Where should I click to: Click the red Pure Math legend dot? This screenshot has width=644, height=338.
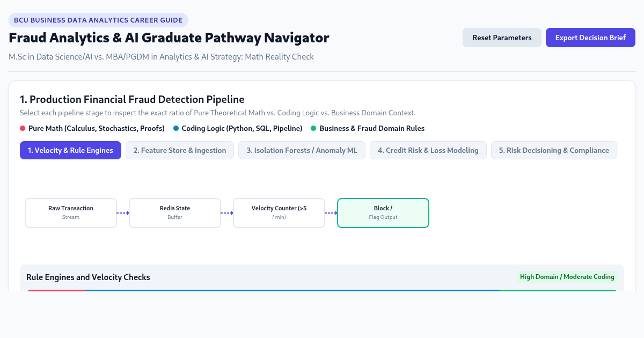coord(23,128)
